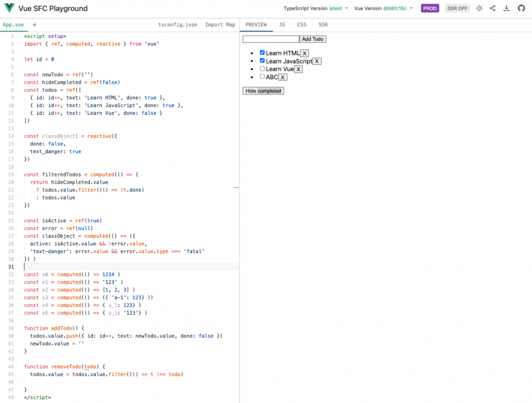Toggle light/dark theme sun icon

[x=479, y=8]
